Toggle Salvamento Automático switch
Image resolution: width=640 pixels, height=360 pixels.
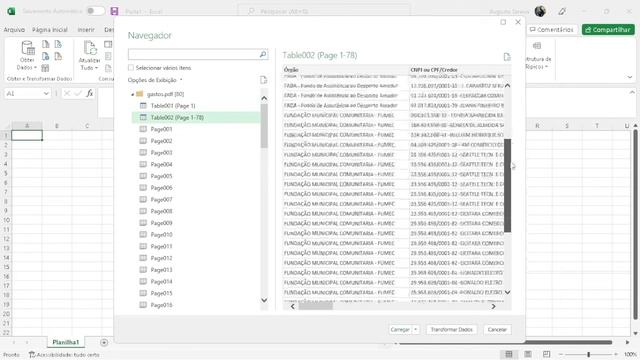(x=95, y=11)
